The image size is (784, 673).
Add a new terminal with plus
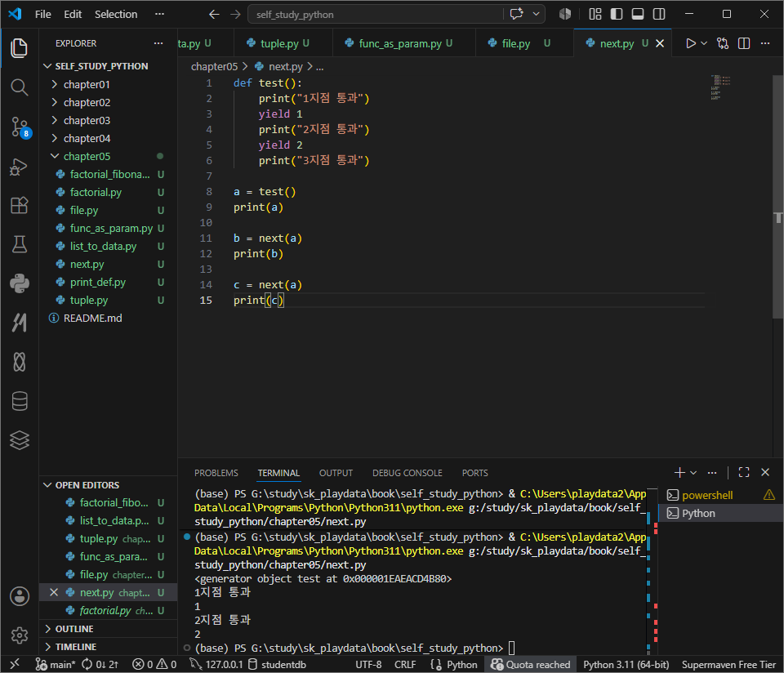679,472
